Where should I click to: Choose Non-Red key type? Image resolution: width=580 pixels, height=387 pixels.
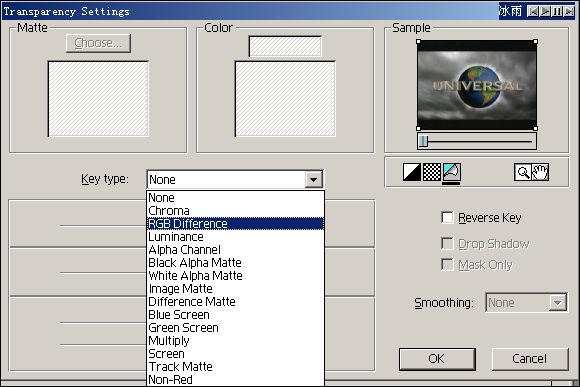tap(235, 380)
